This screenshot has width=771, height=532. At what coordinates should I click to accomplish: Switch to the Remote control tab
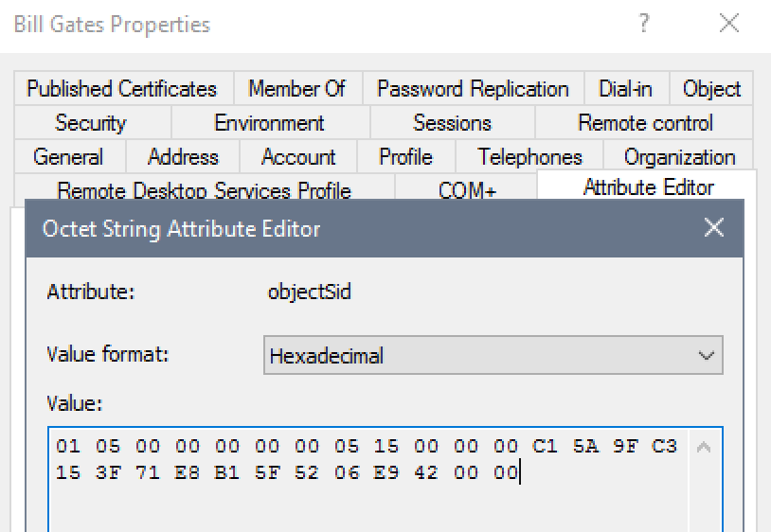(x=644, y=122)
